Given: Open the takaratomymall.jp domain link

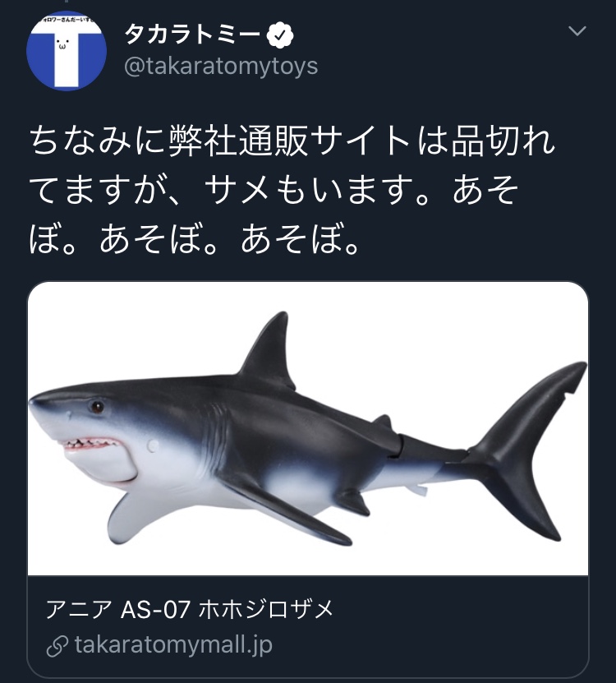Looking at the screenshot, I should [172, 645].
